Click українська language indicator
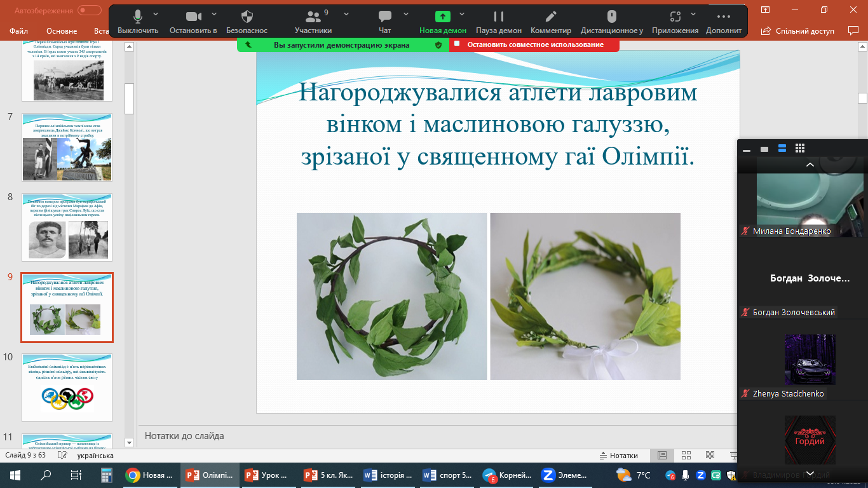The height and width of the screenshot is (488, 868). pyautogui.click(x=95, y=456)
